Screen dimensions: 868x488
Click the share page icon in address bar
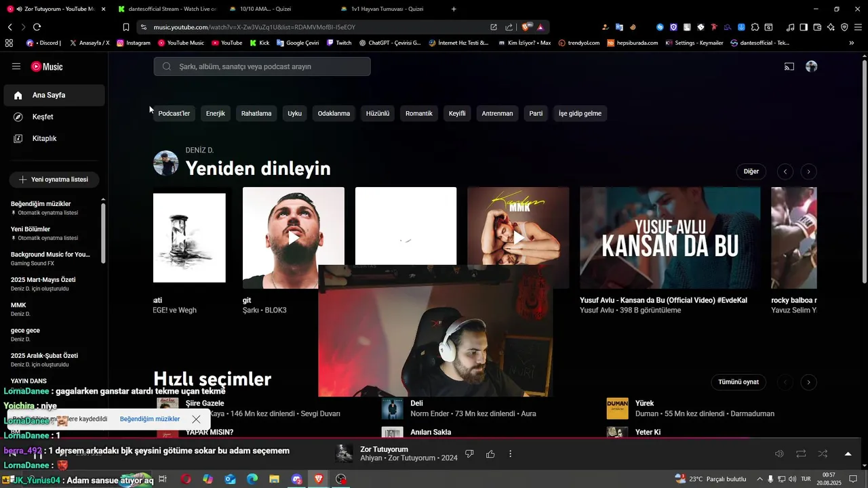509,27
